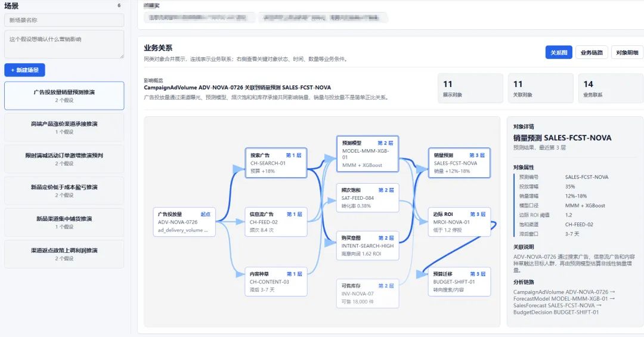Click the scenario hypothesis description textarea
The width and height of the screenshot is (644, 337).
coord(64,44)
